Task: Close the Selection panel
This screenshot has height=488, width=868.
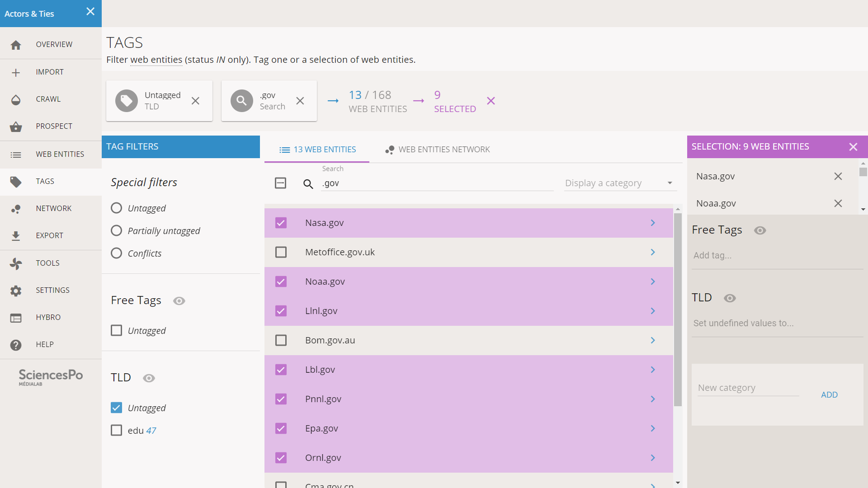Action: click(x=853, y=147)
